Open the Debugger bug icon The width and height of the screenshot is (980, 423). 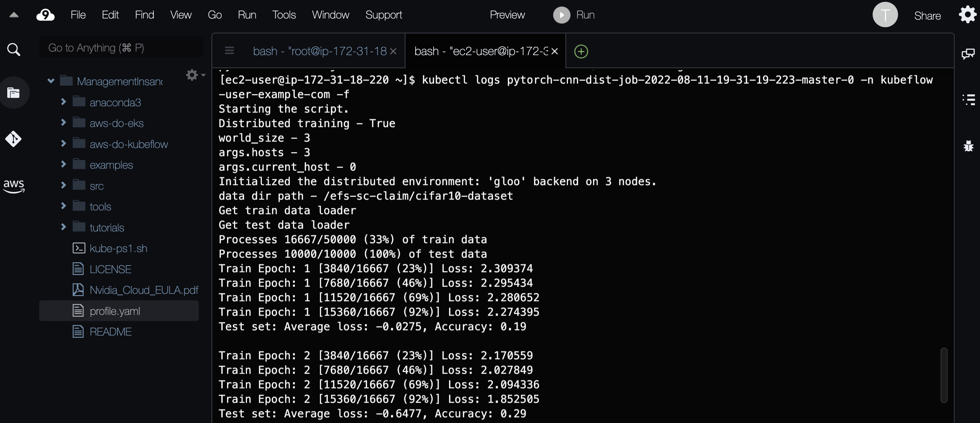tap(969, 146)
